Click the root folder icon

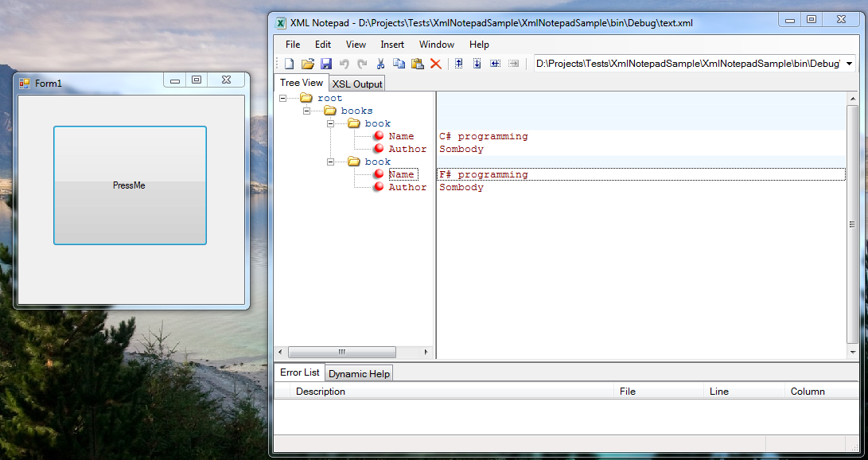306,98
